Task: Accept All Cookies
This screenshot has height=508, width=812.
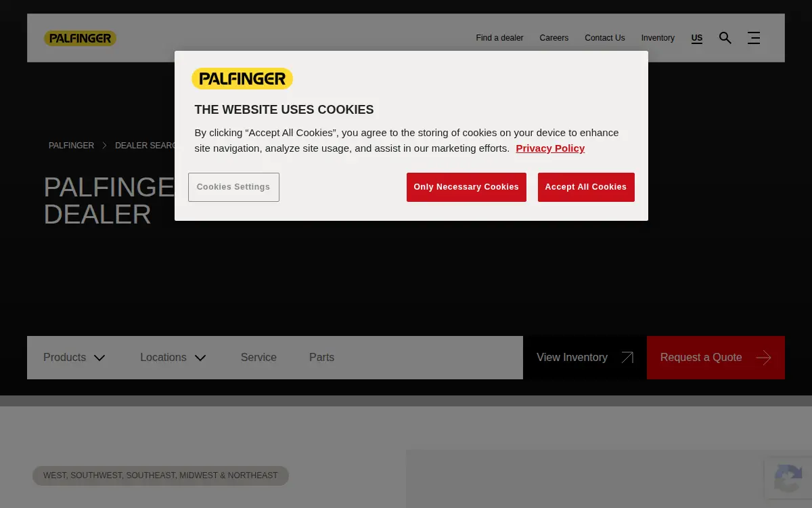Action: point(586,187)
